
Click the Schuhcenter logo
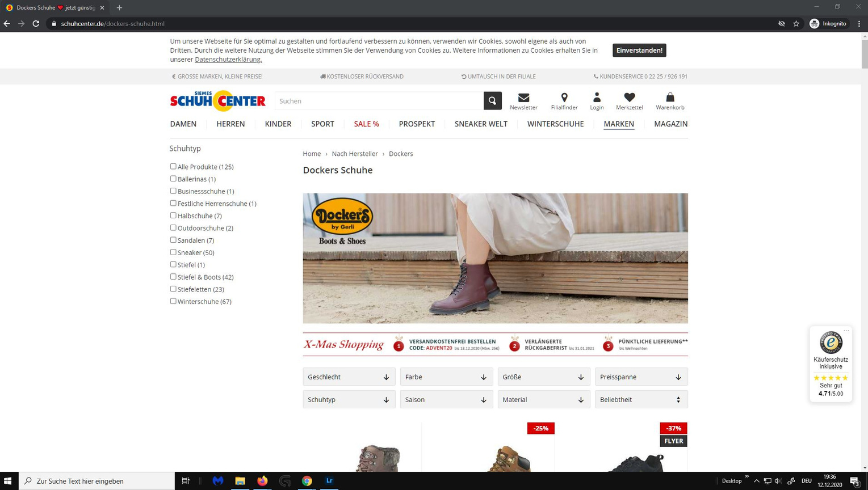pyautogui.click(x=218, y=101)
